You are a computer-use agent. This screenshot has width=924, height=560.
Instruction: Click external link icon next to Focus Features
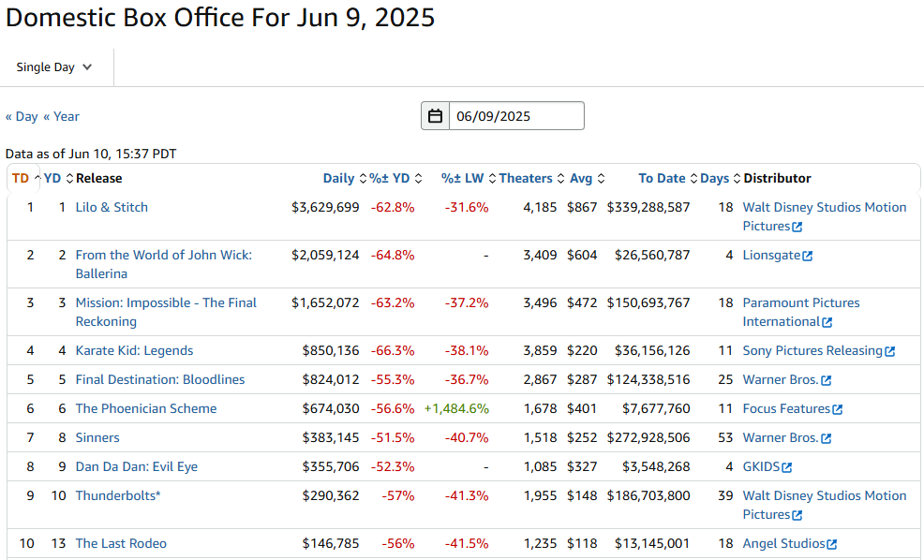pyautogui.click(x=838, y=409)
